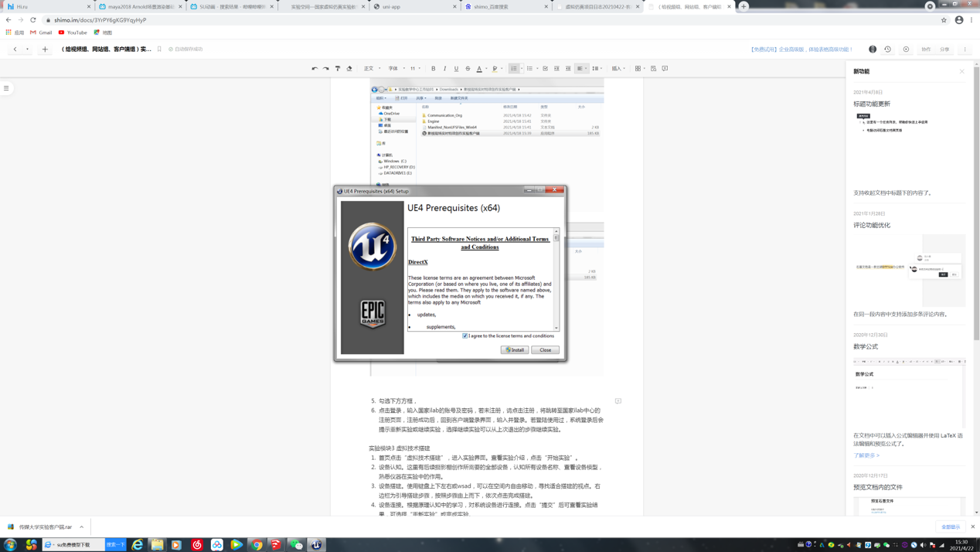
Task: Click the undo arrow in the editor toolbar
Action: pos(315,69)
